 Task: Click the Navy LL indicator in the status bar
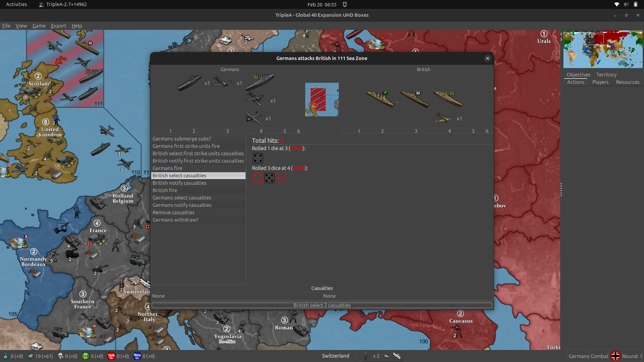137,356
